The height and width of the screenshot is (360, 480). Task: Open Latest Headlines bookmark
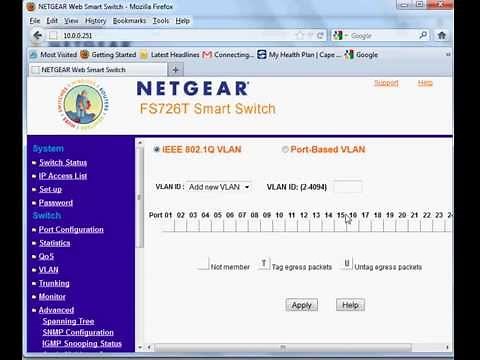[x=170, y=55]
